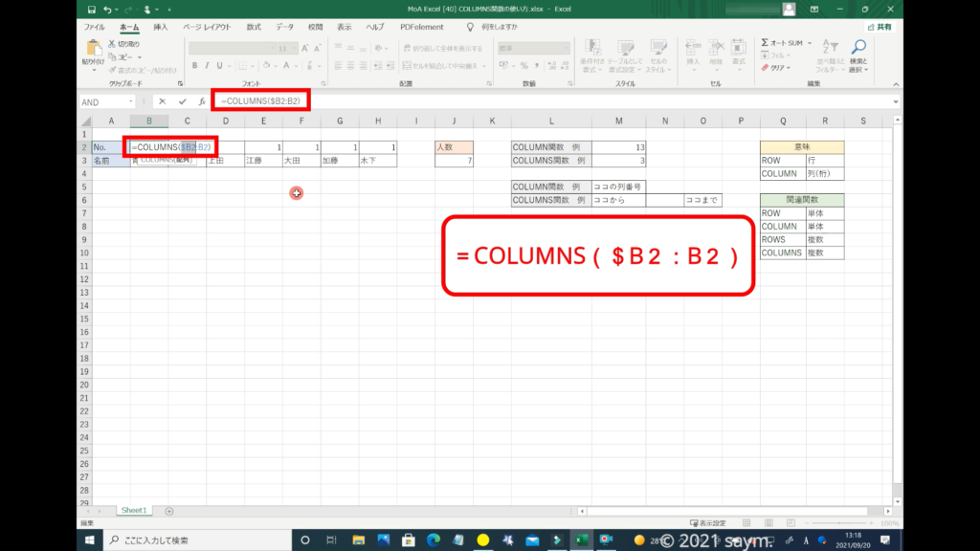Expand the formula bar with the chevron

[x=895, y=101]
